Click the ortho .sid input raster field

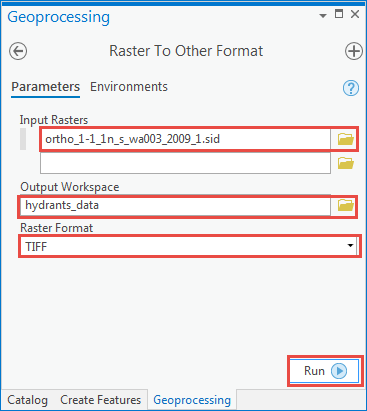coord(185,139)
